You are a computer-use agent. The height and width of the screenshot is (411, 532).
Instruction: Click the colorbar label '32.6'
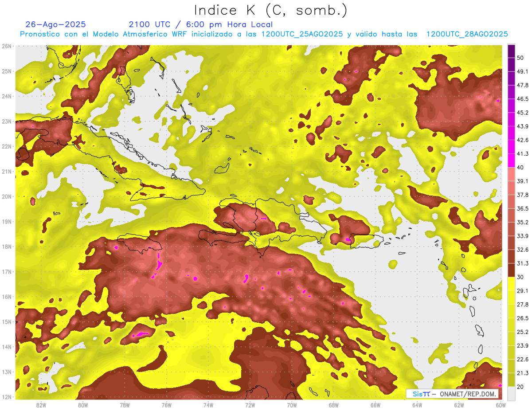point(522,250)
